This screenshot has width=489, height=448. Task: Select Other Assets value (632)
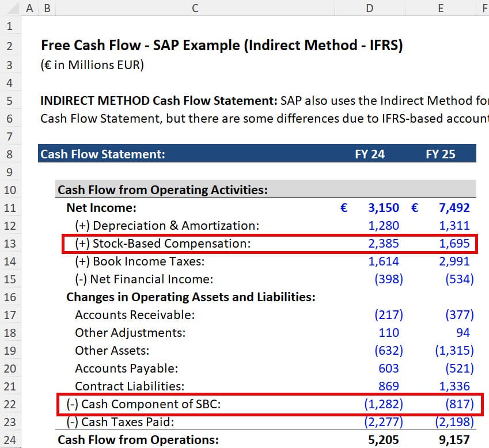[389, 351]
